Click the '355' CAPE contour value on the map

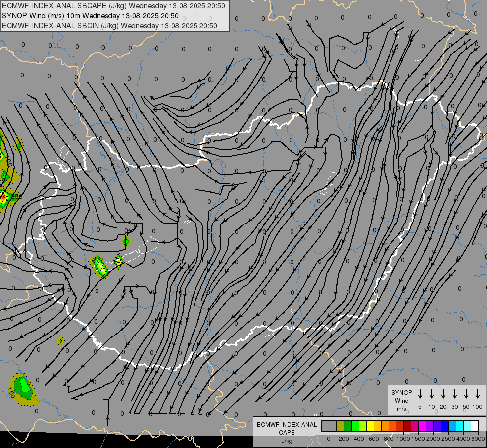click(x=16, y=197)
